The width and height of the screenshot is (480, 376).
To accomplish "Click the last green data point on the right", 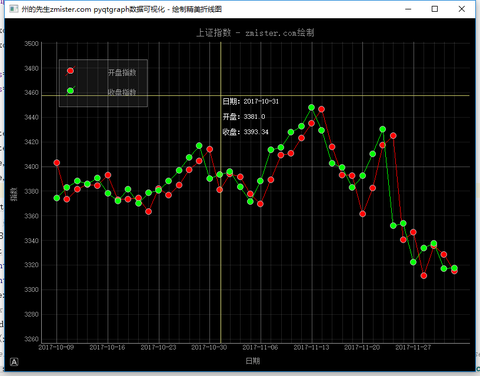I will tap(454, 268).
